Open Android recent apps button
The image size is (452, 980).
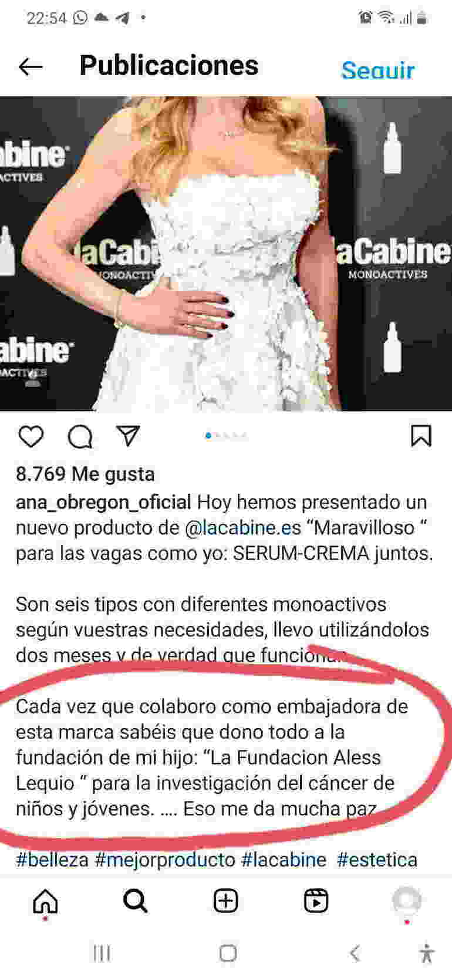coord(102,953)
